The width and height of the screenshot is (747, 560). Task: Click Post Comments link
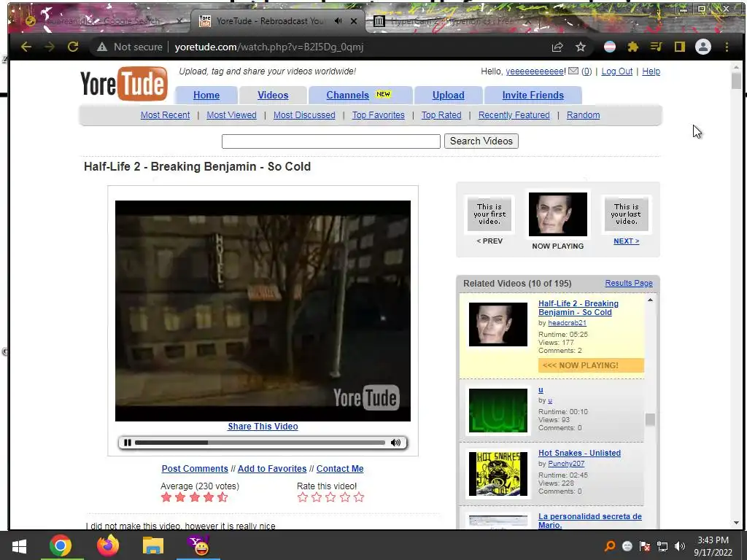195,469
